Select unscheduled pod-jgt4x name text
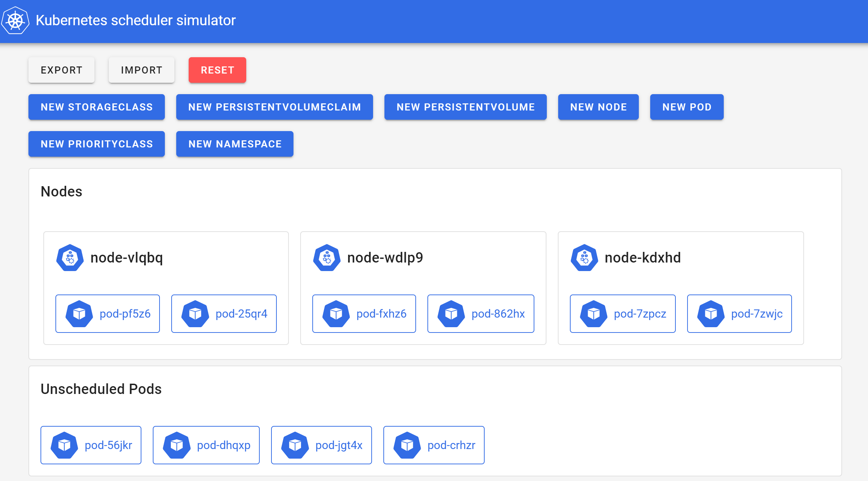The height and width of the screenshot is (481, 868). 339,445
